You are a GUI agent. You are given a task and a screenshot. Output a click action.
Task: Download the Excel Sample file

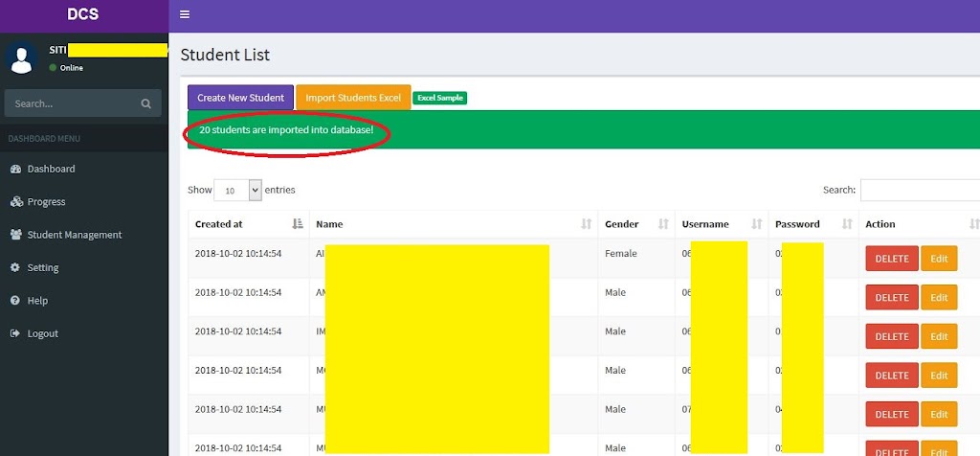coord(439,98)
